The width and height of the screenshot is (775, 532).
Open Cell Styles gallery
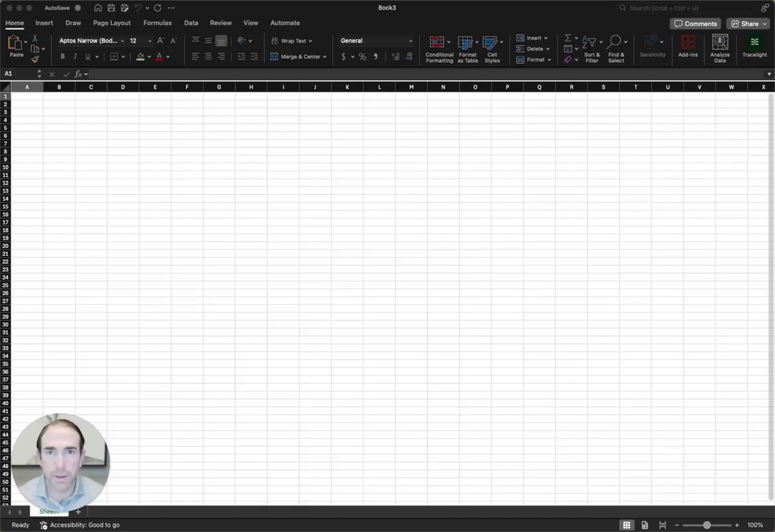(x=492, y=49)
